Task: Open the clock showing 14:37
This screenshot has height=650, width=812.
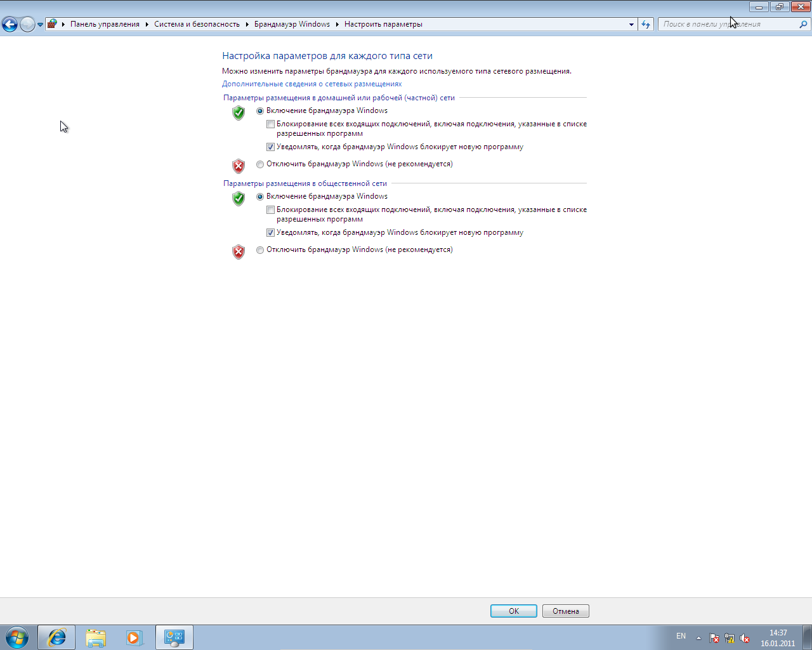Action: point(778,638)
